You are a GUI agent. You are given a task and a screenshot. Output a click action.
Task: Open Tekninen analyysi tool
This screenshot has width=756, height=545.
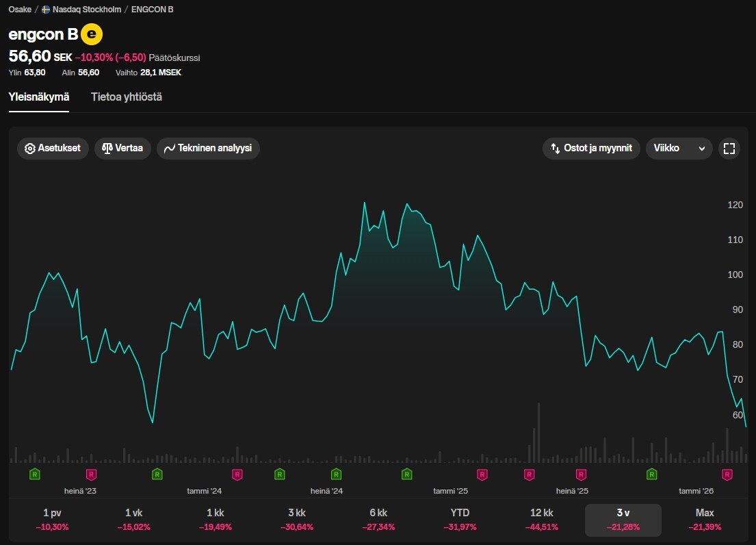tap(208, 149)
